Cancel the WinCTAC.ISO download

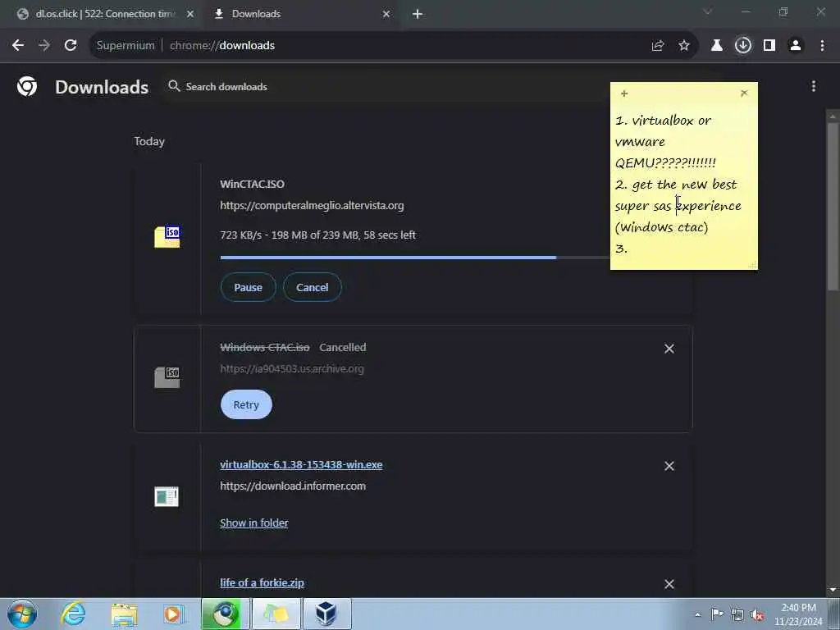pyautogui.click(x=313, y=287)
